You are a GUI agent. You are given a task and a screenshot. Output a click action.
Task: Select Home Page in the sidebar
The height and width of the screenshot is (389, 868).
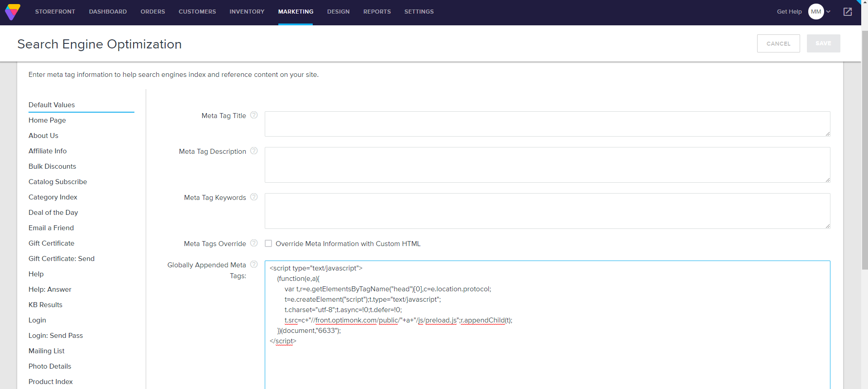tap(47, 120)
